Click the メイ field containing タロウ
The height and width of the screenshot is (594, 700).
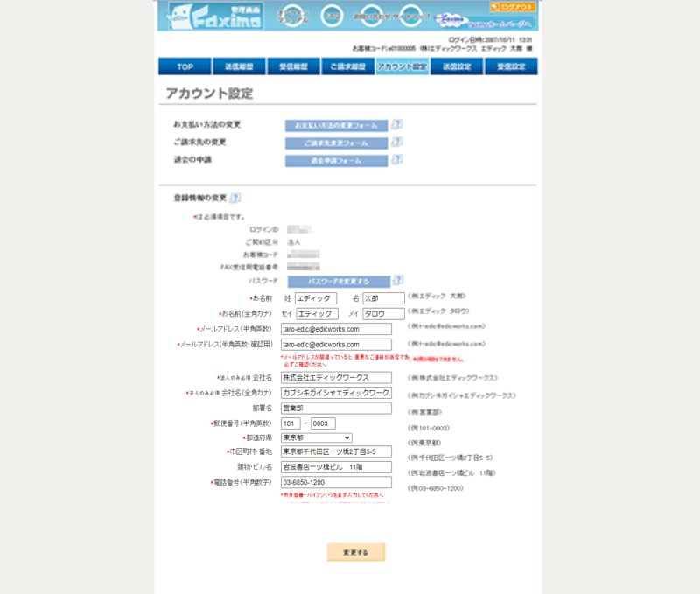pos(383,314)
